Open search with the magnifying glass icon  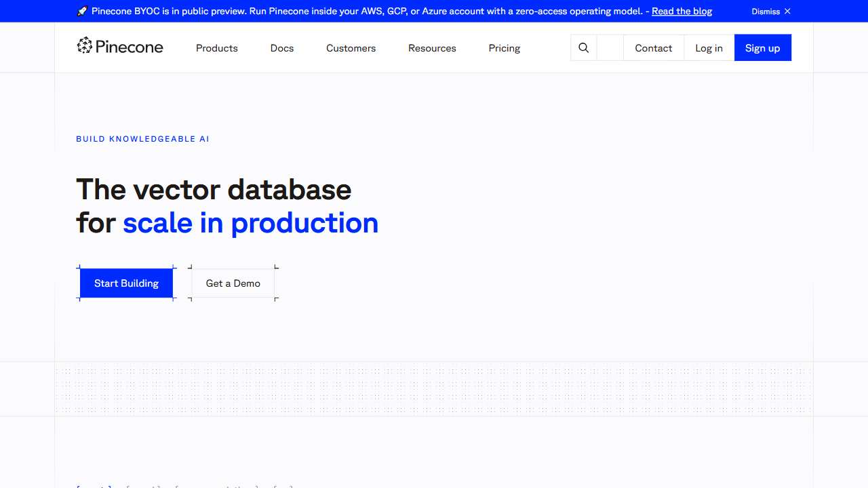584,48
